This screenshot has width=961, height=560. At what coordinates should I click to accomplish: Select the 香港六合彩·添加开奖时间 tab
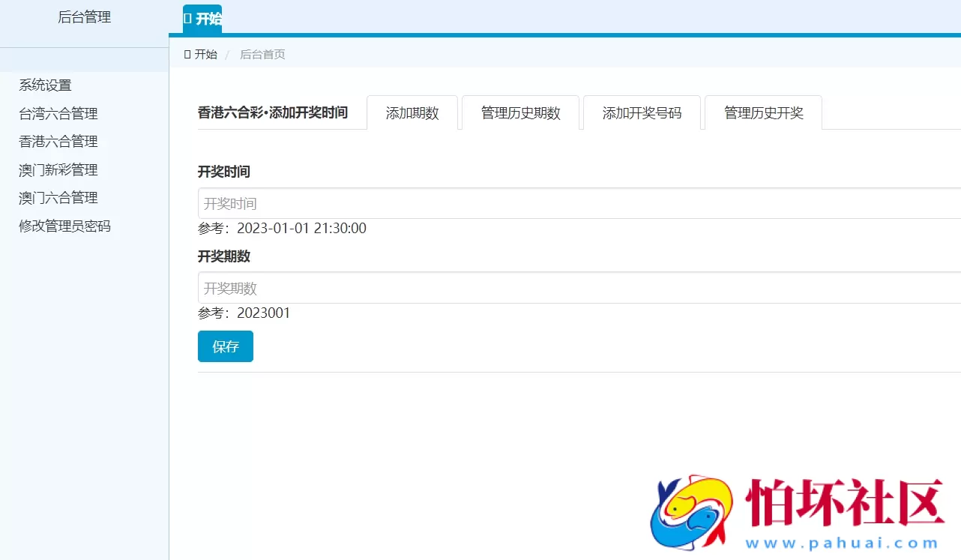[272, 112]
